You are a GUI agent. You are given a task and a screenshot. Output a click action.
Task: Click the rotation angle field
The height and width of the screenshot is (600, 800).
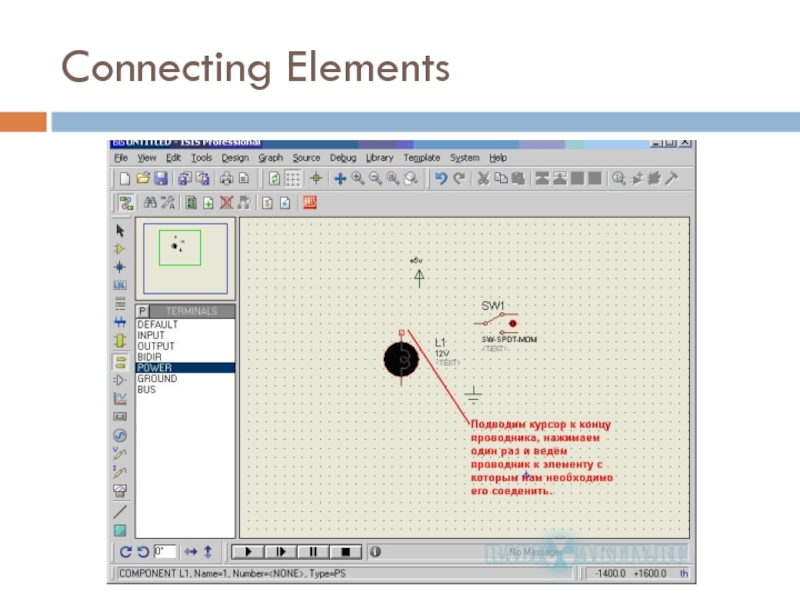165,552
